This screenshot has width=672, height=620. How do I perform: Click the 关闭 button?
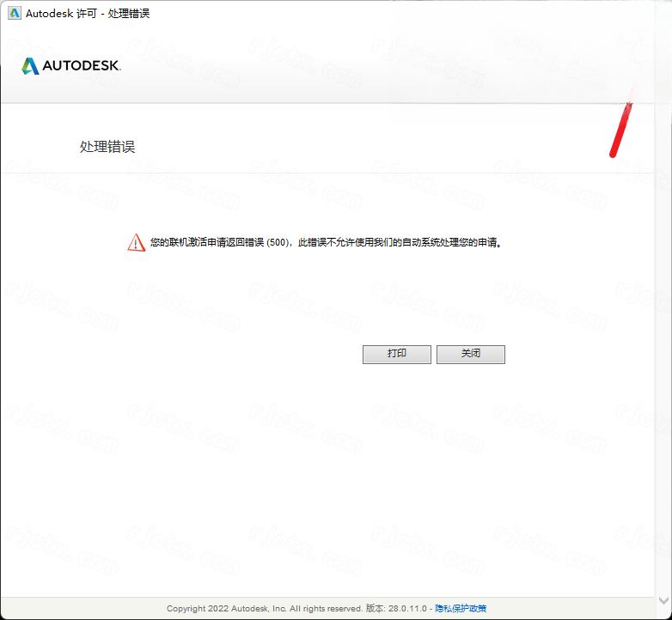pyautogui.click(x=471, y=354)
